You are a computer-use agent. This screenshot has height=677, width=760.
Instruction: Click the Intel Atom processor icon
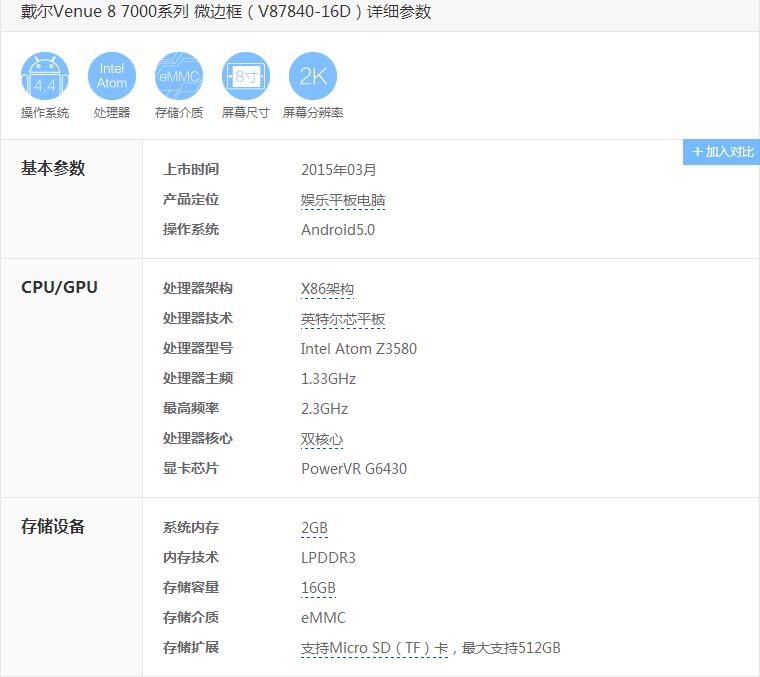[112, 76]
